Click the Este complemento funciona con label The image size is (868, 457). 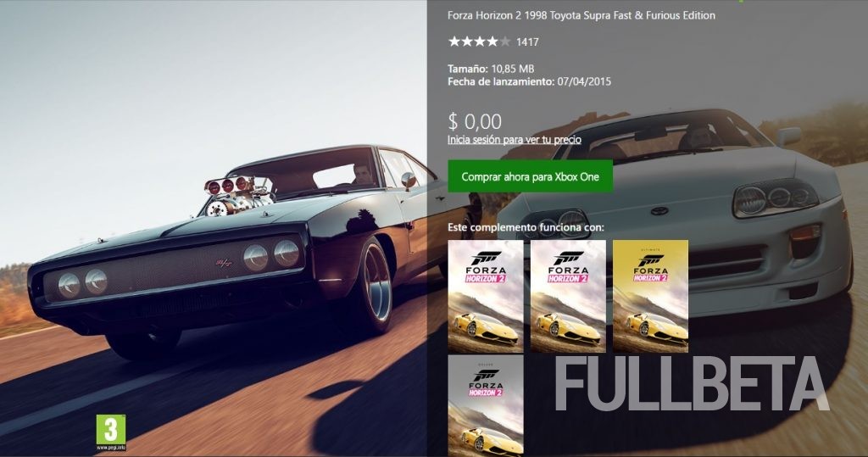(x=526, y=227)
